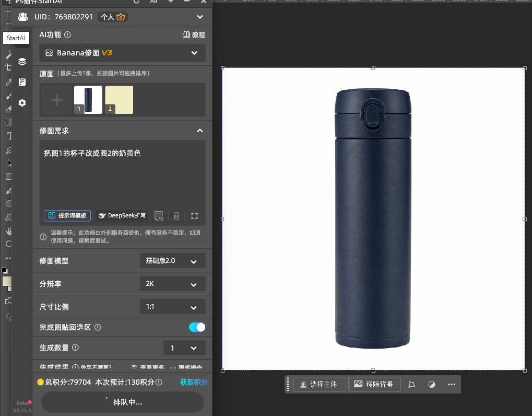Screen dimensions: 532x416
Task: Open the 教程 tutorial link
Action: [x=194, y=34]
